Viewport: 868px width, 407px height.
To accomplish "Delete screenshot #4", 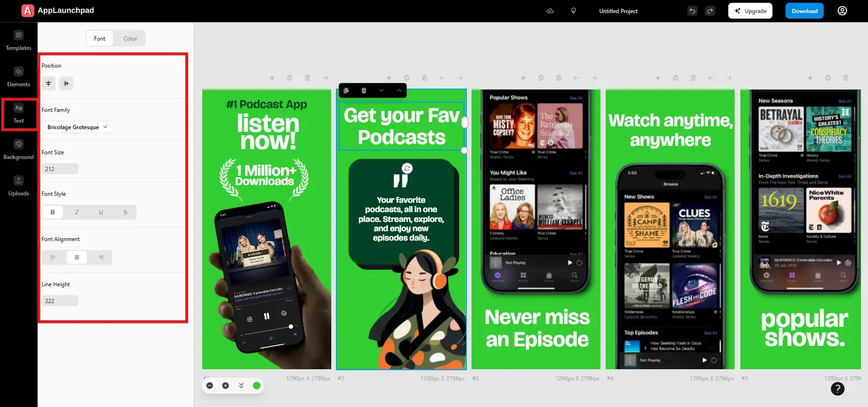I will point(693,78).
